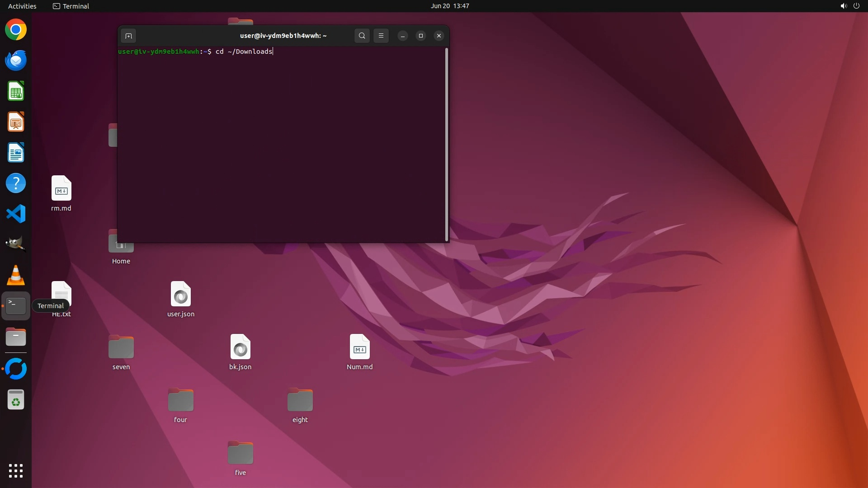Open Thunderbird mail from the dock
Screen dimensions: 868x488
click(x=16, y=61)
